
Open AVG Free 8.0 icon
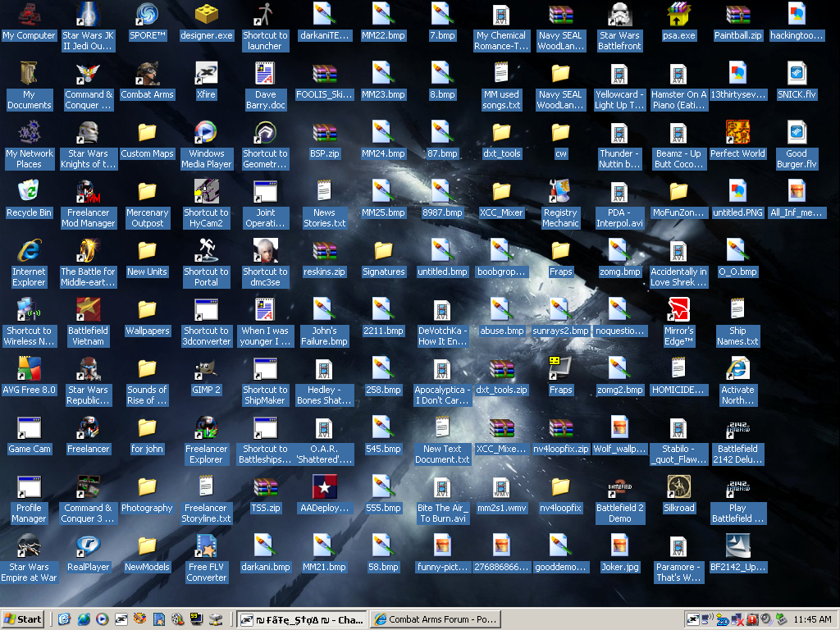click(29, 377)
